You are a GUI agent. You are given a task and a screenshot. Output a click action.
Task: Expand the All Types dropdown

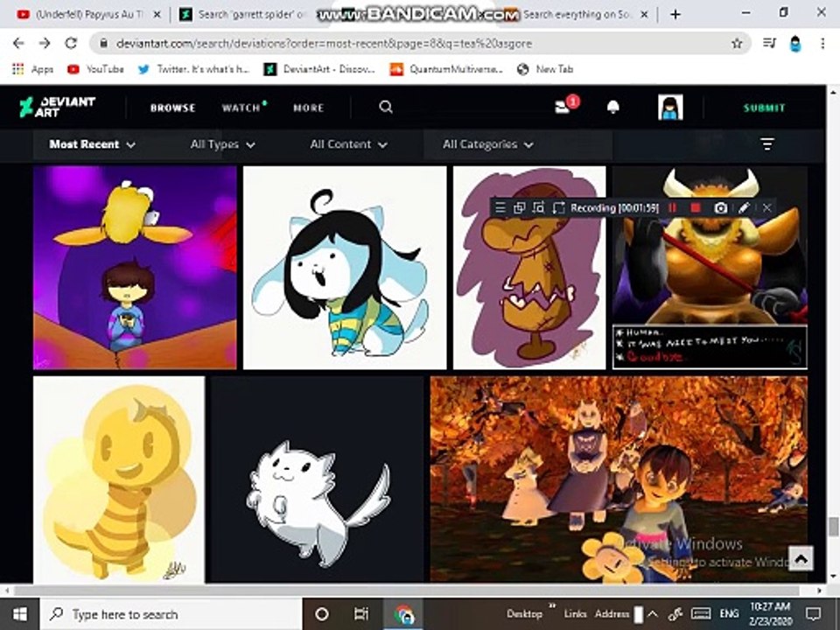(222, 144)
